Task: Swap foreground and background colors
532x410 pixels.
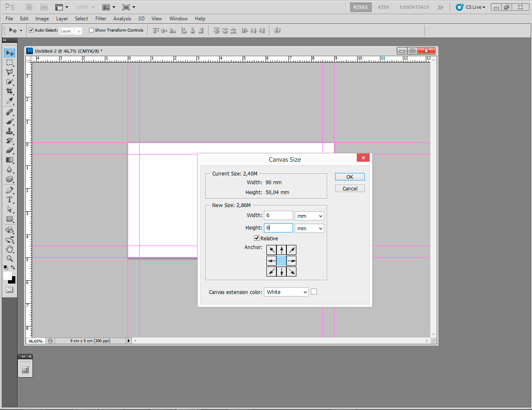Action: click(13, 267)
